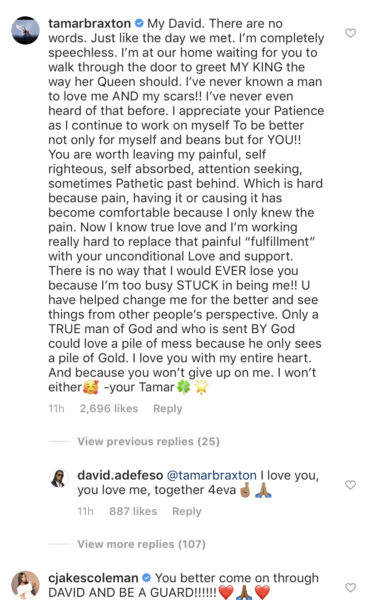View the 887 likes list

[x=133, y=511]
